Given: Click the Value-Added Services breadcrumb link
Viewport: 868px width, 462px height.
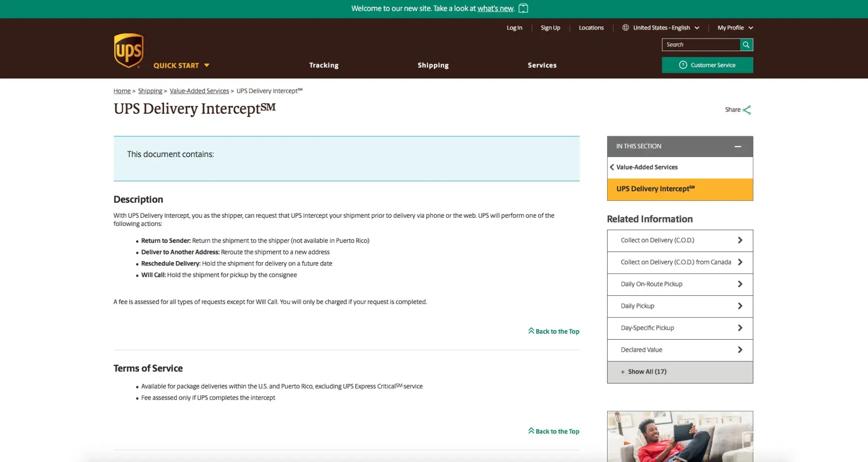Looking at the screenshot, I should click(199, 91).
